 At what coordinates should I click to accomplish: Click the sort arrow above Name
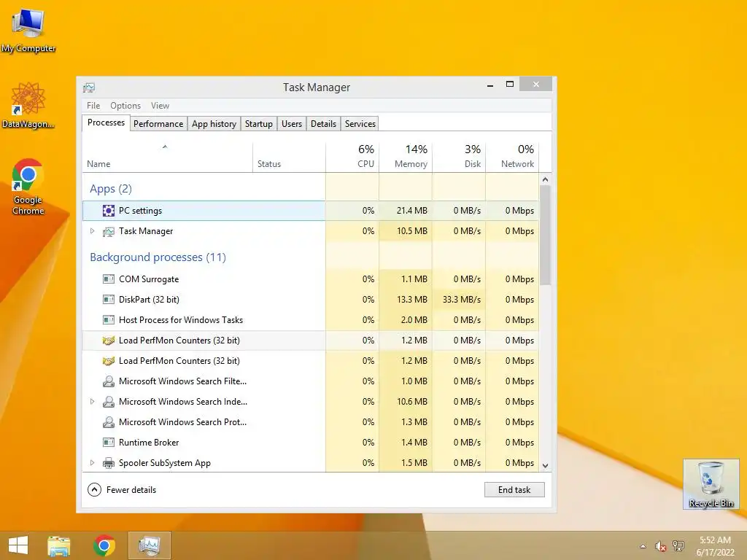(165, 147)
